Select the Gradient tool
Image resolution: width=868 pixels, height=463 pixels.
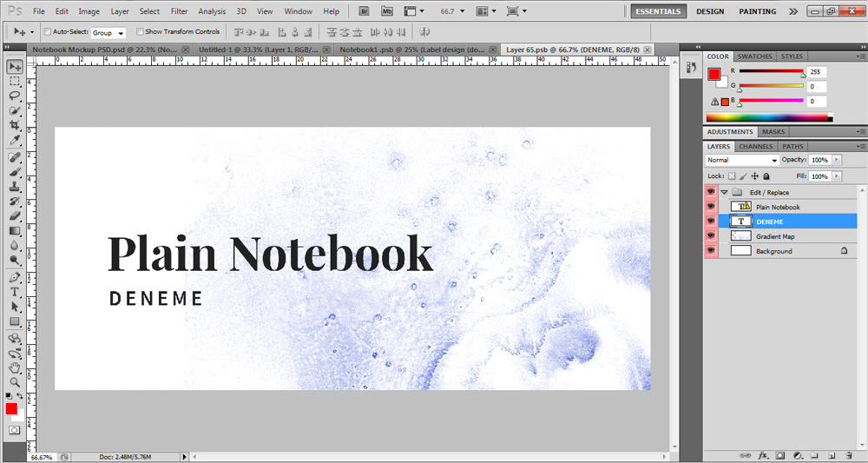click(x=15, y=231)
